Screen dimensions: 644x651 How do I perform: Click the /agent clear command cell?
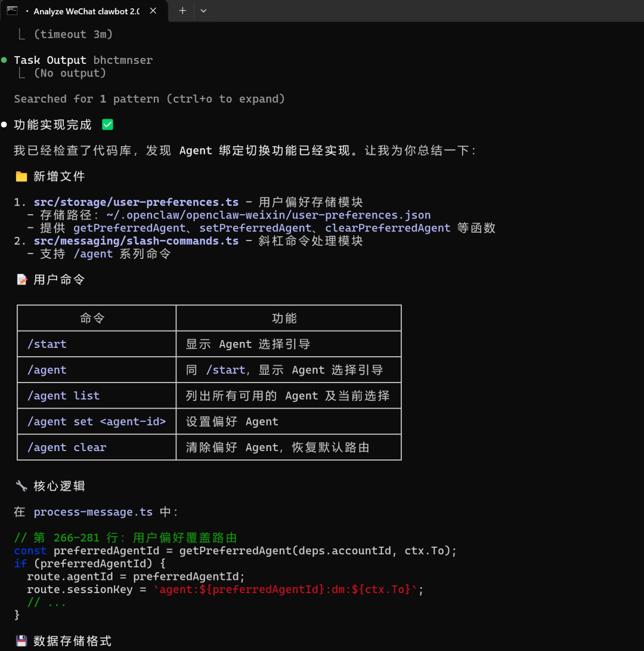(67, 448)
